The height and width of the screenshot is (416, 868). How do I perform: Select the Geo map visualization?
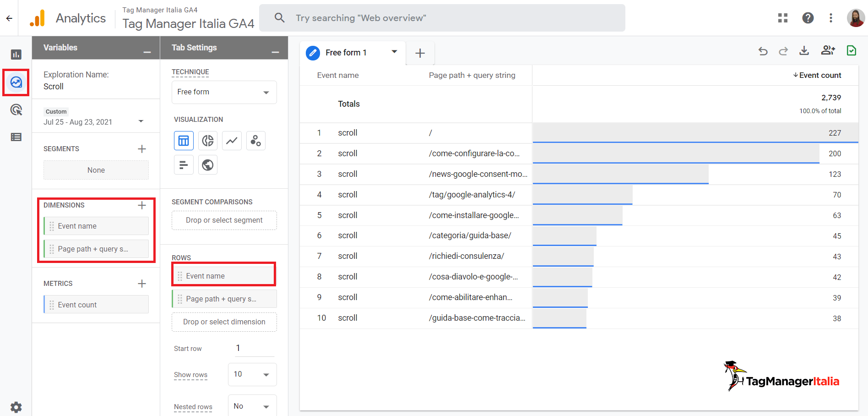(208, 165)
